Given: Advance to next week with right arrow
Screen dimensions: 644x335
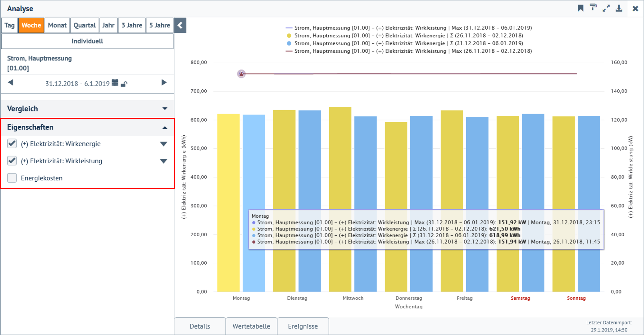Looking at the screenshot, I should (164, 83).
